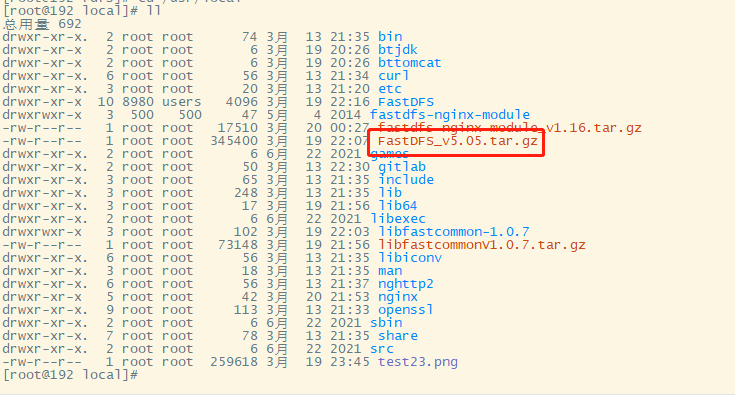
Task: Select the FastDFS directory entry
Action: click(406, 102)
